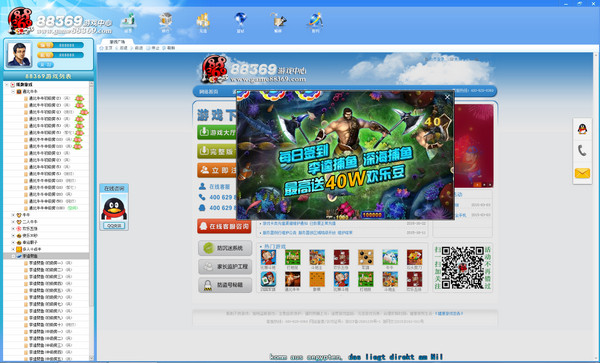
Task: Click the Internet Explorer-style icon in the top toolbar
Action: pos(315,22)
